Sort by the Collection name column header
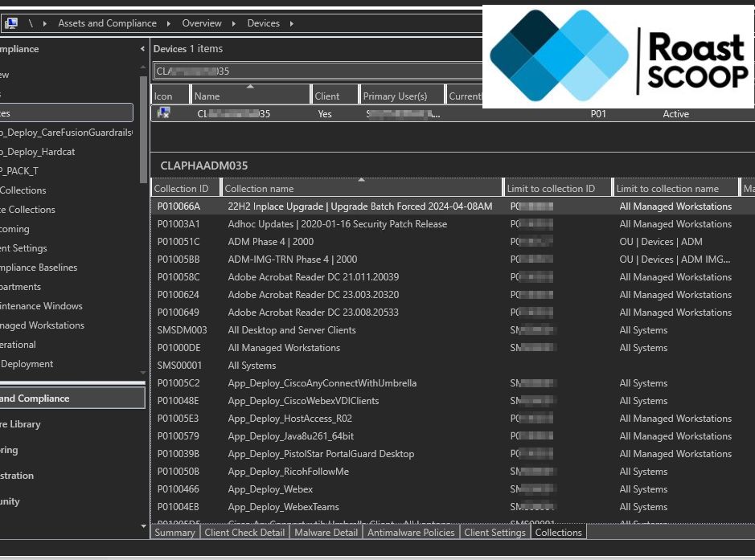 tap(362, 188)
